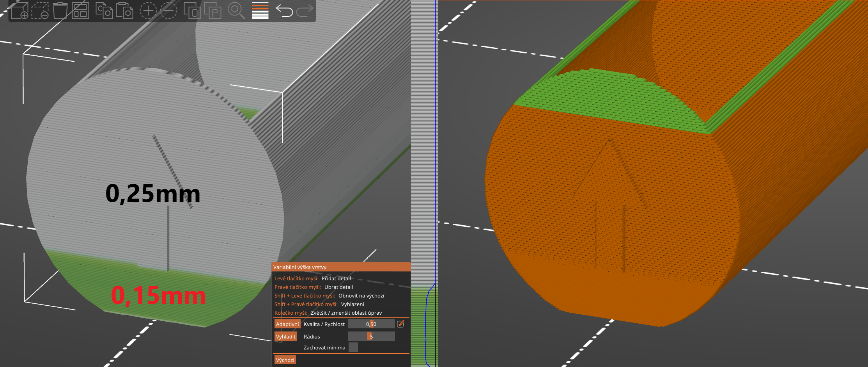Image resolution: width=868 pixels, height=367 pixels.
Task: Smooth the profile with Vyhladit button
Action: 286,336
